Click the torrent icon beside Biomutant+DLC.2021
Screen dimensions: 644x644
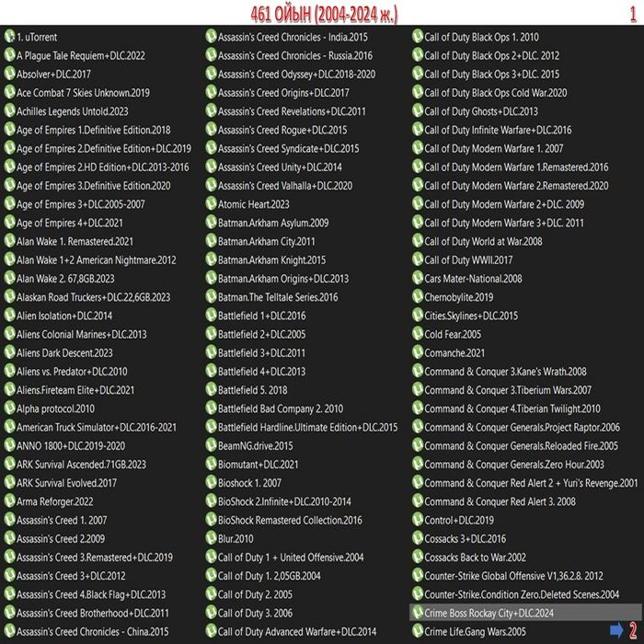click(211, 464)
